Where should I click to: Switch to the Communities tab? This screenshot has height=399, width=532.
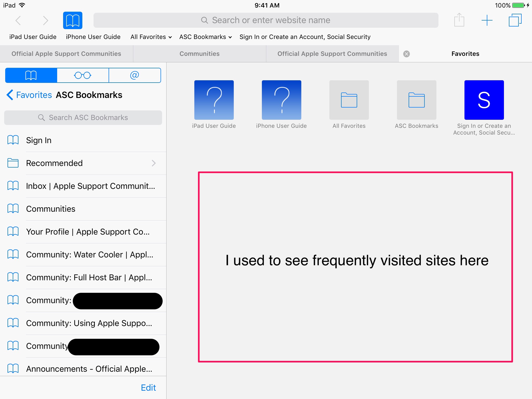tap(199, 54)
